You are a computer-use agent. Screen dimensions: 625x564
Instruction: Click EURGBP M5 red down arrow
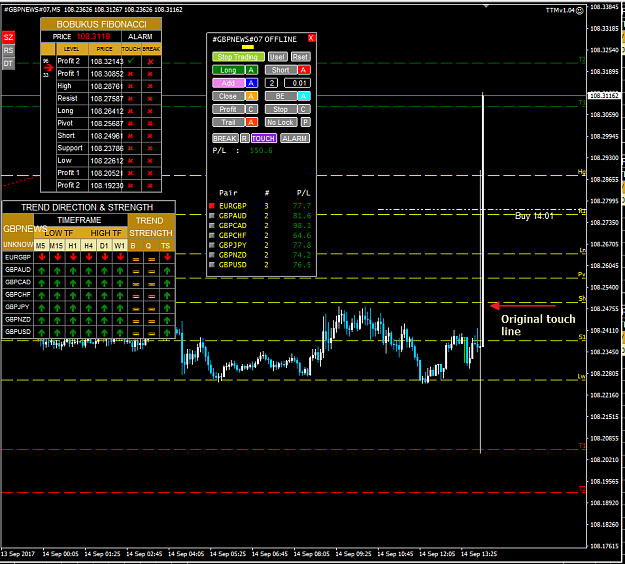tap(41, 257)
